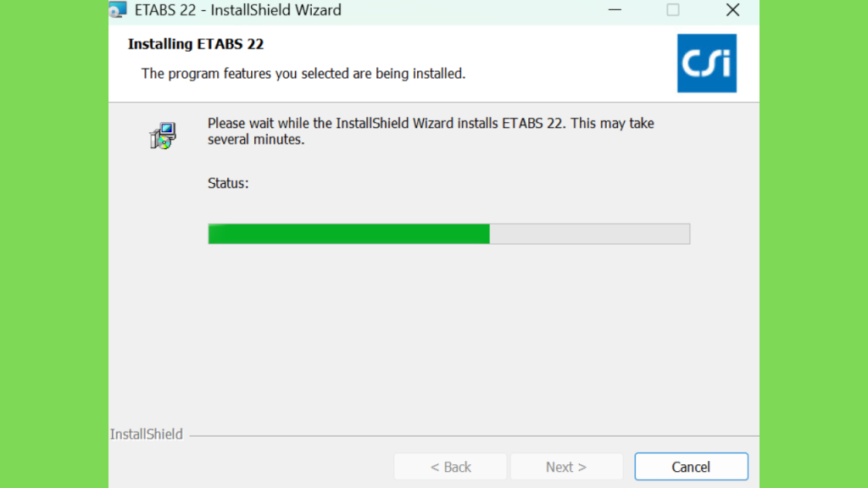Click the 'Installing ETABS 22' heading

pyautogui.click(x=196, y=44)
